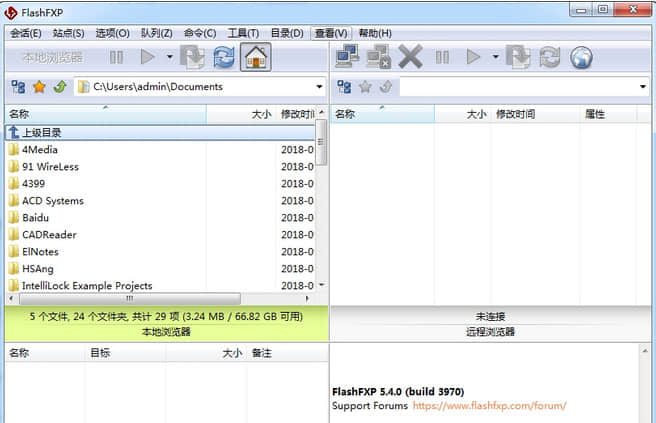The image size is (656, 423).
Task: Select the ACD Systems folder
Action: [52, 201]
